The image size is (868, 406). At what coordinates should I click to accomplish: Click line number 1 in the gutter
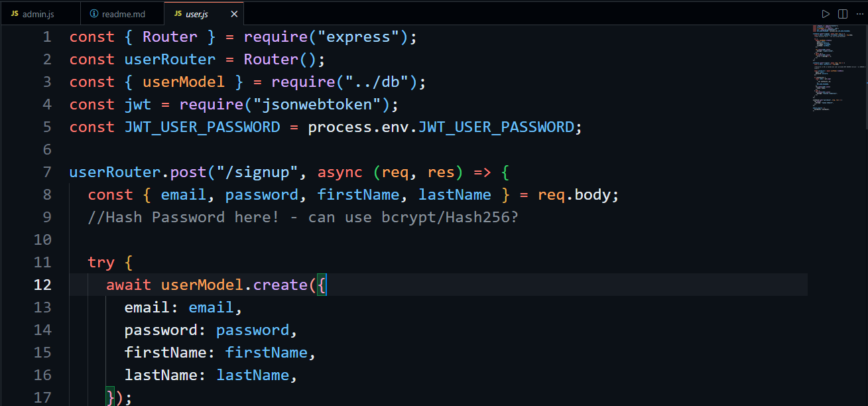[x=46, y=37]
